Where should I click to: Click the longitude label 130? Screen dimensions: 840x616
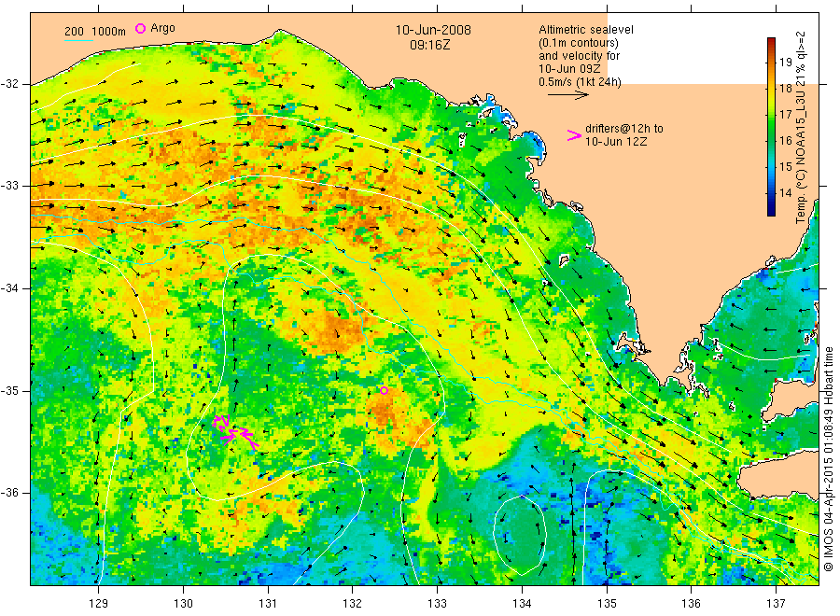coord(183,604)
